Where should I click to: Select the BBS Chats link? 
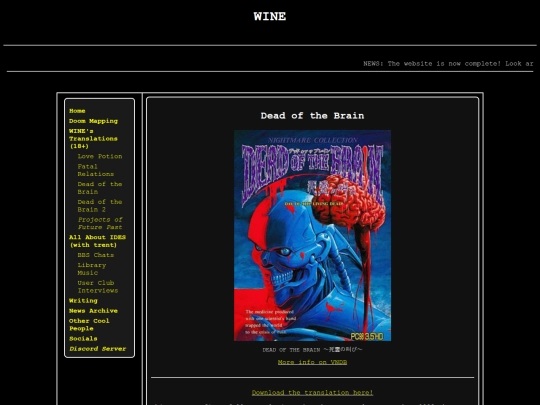pyautogui.click(x=96, y=255)
